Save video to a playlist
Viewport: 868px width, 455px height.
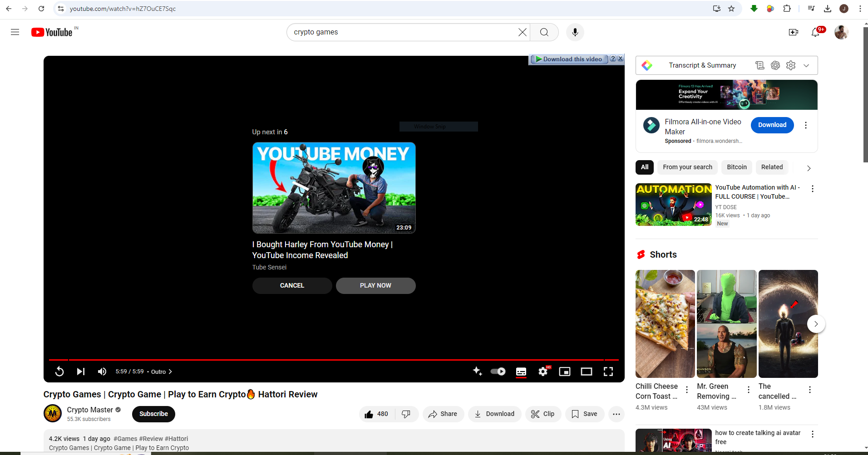(x=585, y=414)
